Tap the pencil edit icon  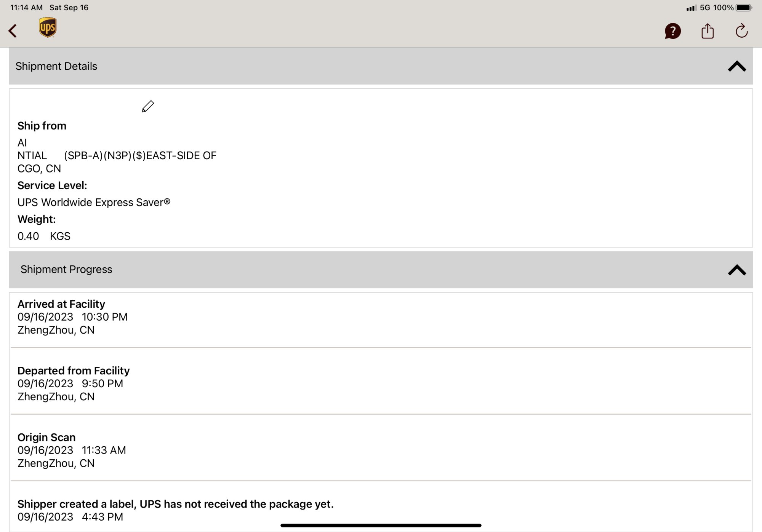point(148,106)
